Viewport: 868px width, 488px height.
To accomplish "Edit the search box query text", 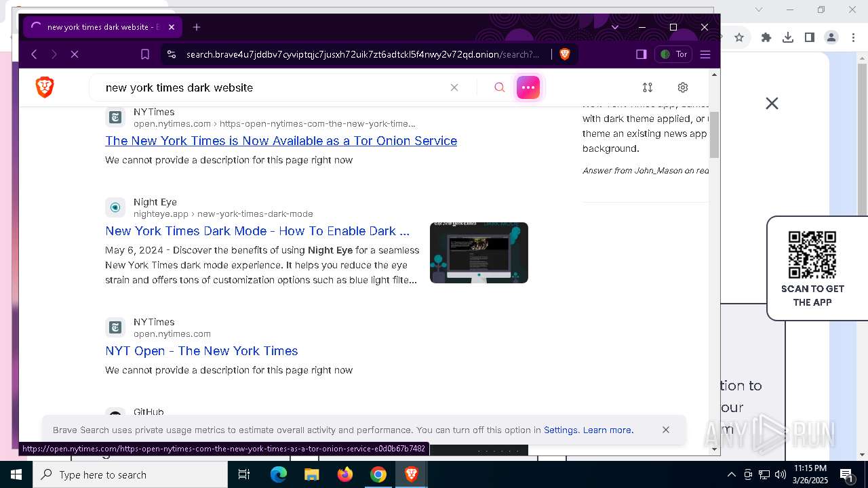I will [x=271, y=87].
